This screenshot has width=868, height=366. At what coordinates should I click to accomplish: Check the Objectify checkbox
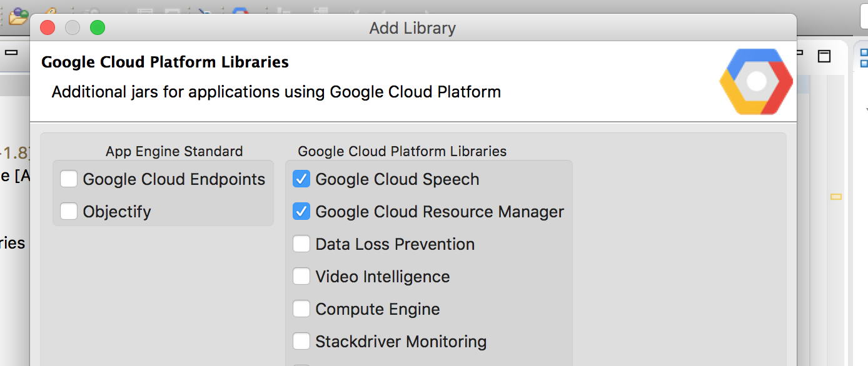[69, 211]
